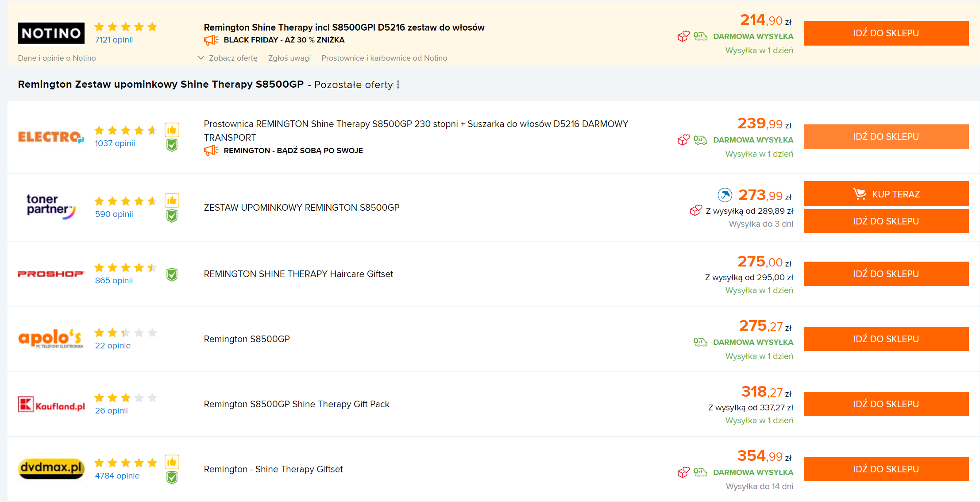
Task: Click the hearts icon in Electro.pl offer
Action: (683, 140)
